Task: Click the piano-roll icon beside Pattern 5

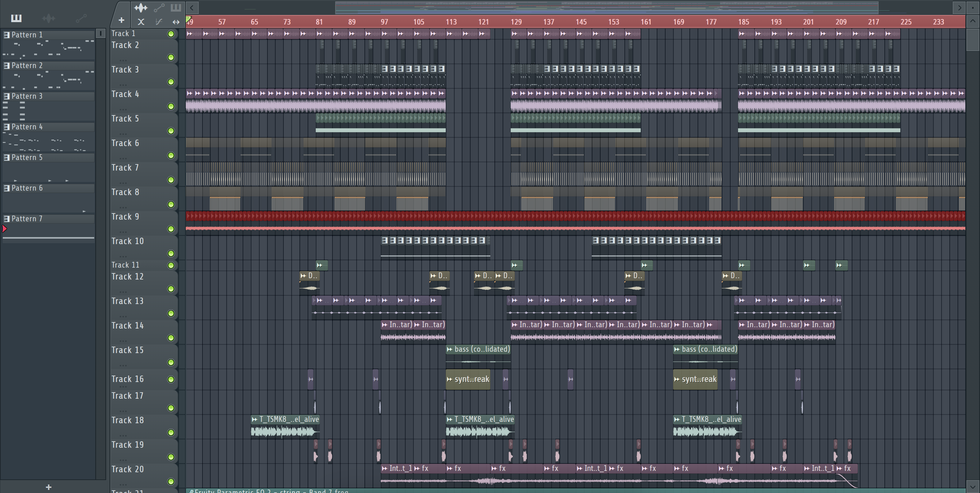Action: 6,158
